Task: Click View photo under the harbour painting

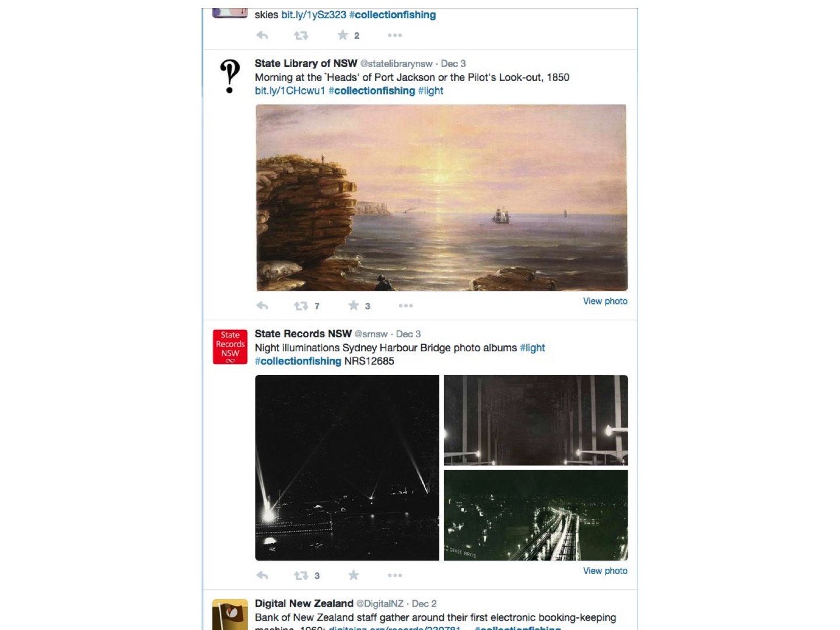Action: (605, 301)
